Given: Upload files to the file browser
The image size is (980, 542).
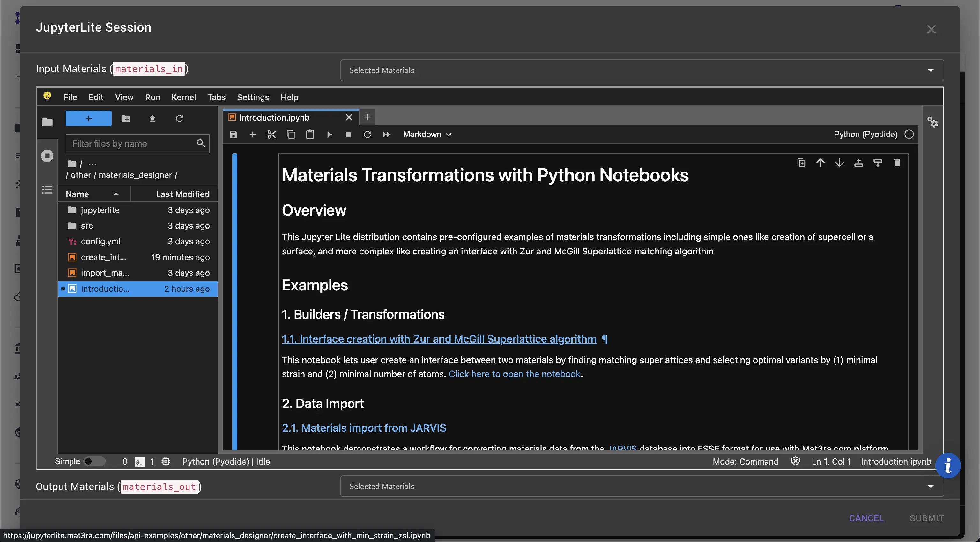Looking at the screenshot, I should (152, 119).
